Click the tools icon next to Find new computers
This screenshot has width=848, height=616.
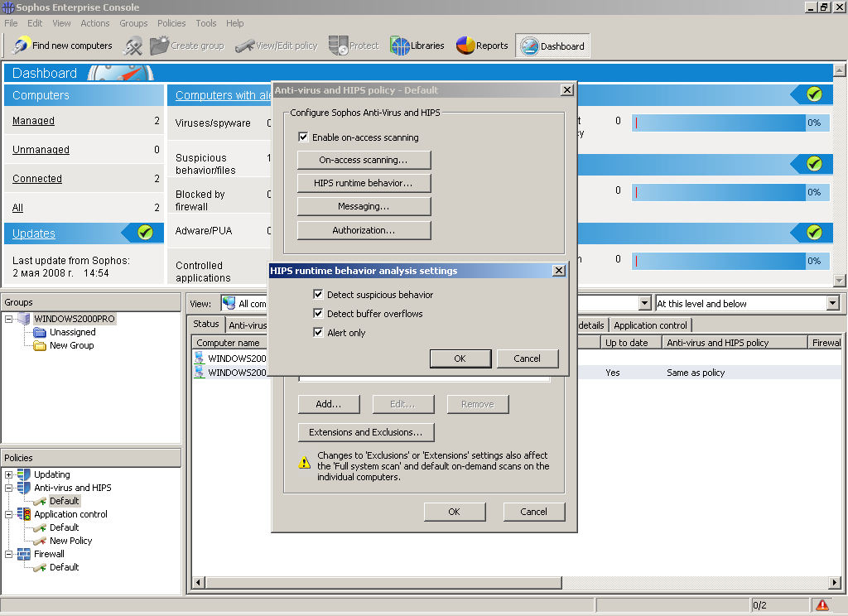pyautogui.click(x=132, y=46)
